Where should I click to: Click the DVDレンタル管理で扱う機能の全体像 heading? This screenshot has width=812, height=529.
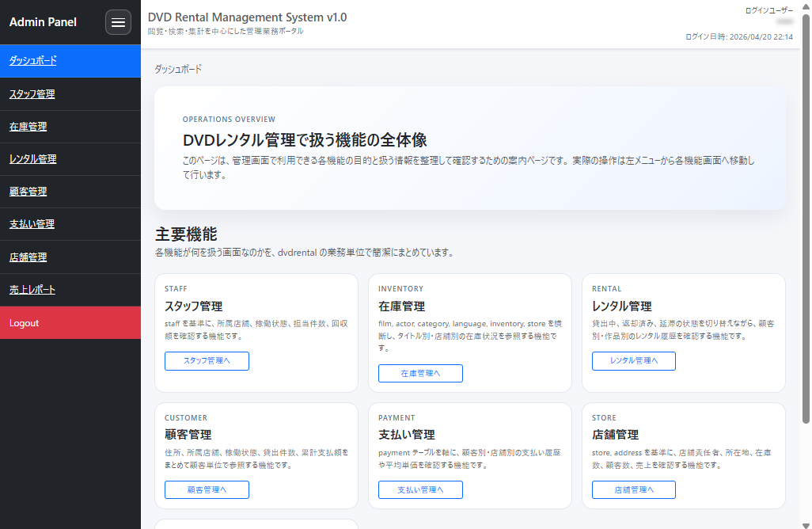pos(305,140)
